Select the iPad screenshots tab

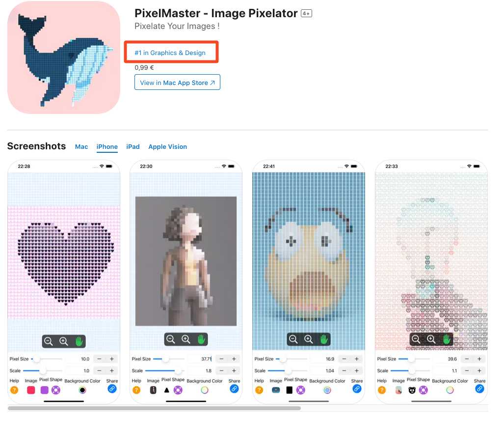coord(133,147)
